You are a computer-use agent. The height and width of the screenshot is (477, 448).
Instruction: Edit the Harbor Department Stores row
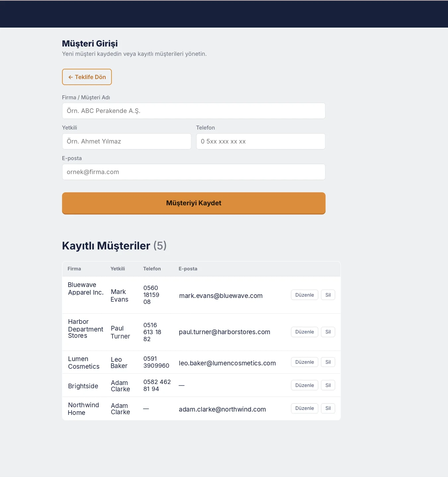pyautogui.click(x=305, y=332)
